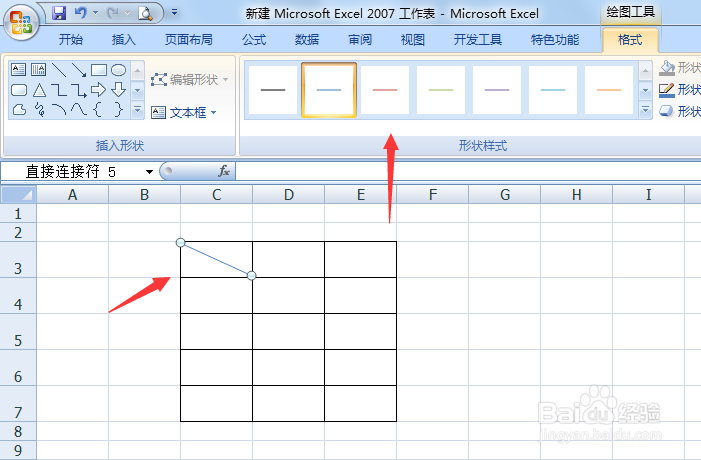This screenshot has width=701, height=460.
Task: Switch to the 开发工具 tab
Action: (478, 40)
